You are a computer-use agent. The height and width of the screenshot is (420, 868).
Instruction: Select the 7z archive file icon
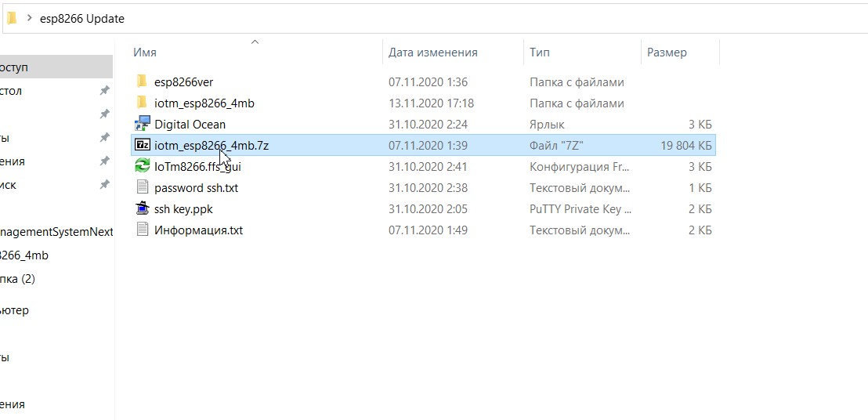142,145
